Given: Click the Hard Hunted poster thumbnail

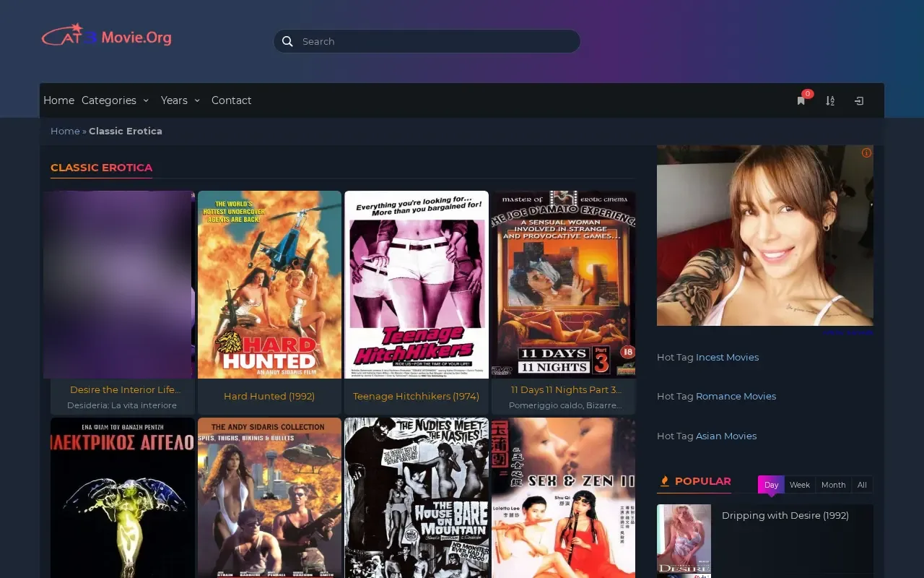Looking at the screenshot, I should (269, 285).
